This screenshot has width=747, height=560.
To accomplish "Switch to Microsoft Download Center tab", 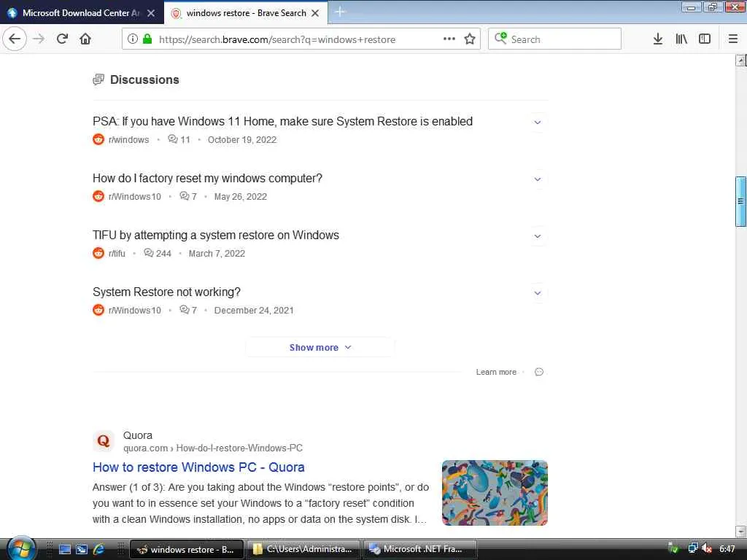I will click(x=82, y=13).
